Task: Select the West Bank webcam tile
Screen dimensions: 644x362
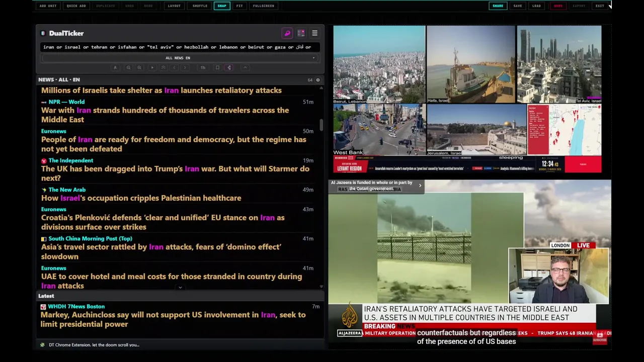Action: pos(379,130)
